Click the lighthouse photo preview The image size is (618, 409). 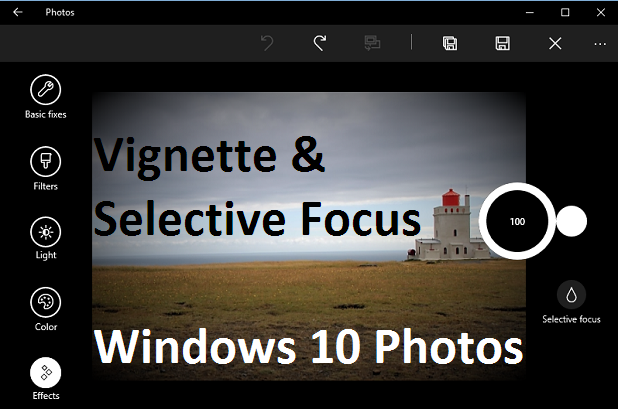300,280
